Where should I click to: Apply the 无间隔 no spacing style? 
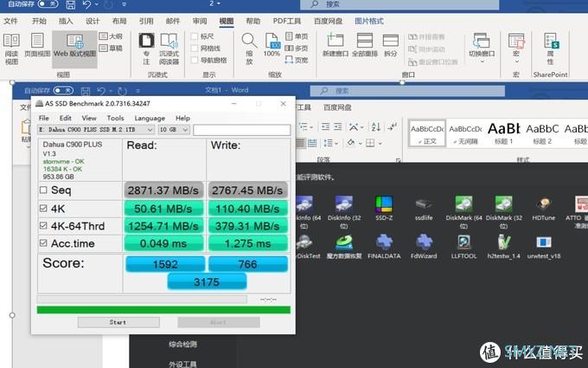465,133
